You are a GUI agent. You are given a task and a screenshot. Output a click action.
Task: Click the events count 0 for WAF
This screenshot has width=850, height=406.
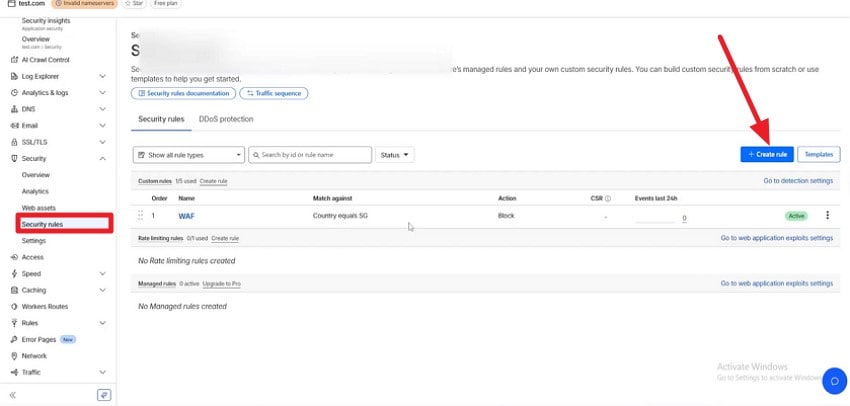(x=684, y=218)
